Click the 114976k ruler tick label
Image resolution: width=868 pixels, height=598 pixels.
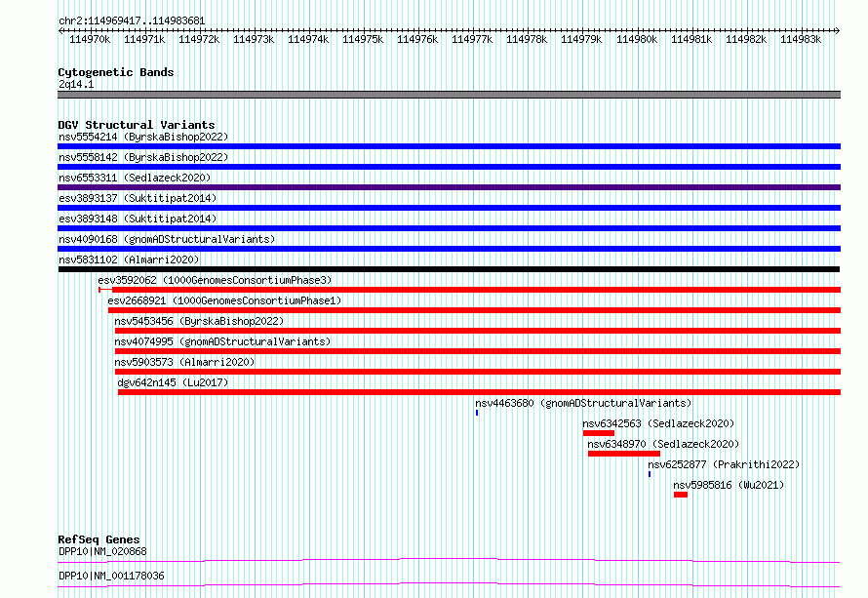pyautogui.click(x=417, y=39)
